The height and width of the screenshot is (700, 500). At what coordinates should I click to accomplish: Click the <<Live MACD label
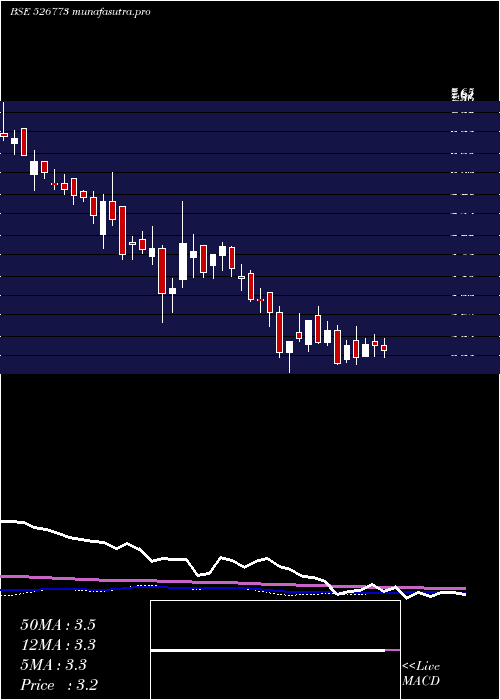pos(421,674)
